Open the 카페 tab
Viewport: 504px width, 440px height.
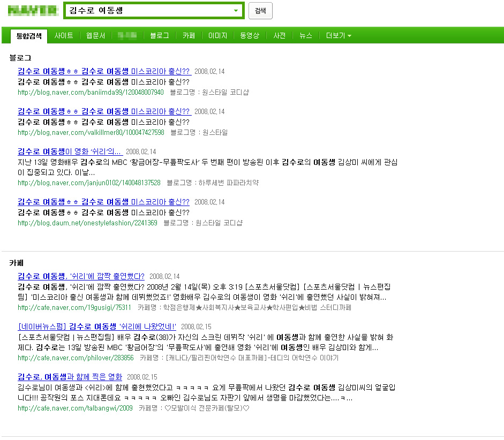tap(189, 36)
